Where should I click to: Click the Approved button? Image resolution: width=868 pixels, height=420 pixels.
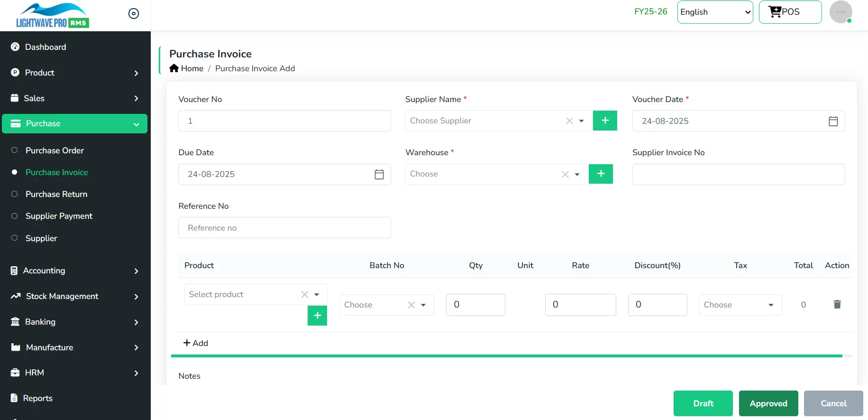coord(768,403)
